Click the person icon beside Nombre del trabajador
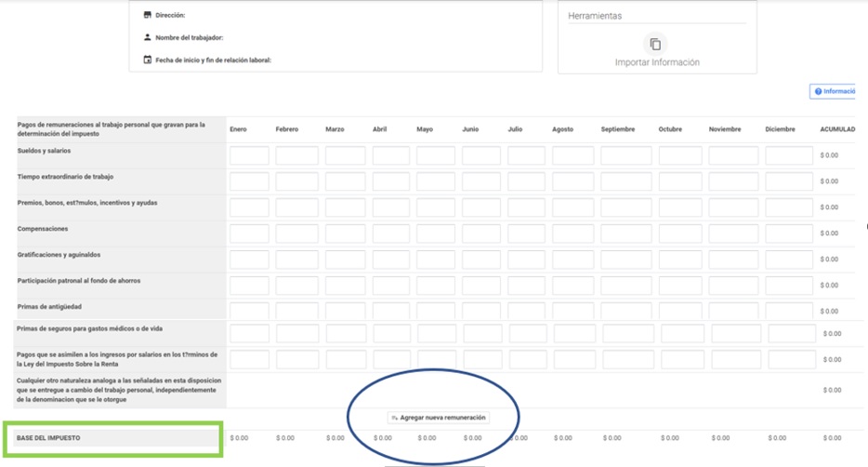This screenshot has height=467, width=868. 147,37
